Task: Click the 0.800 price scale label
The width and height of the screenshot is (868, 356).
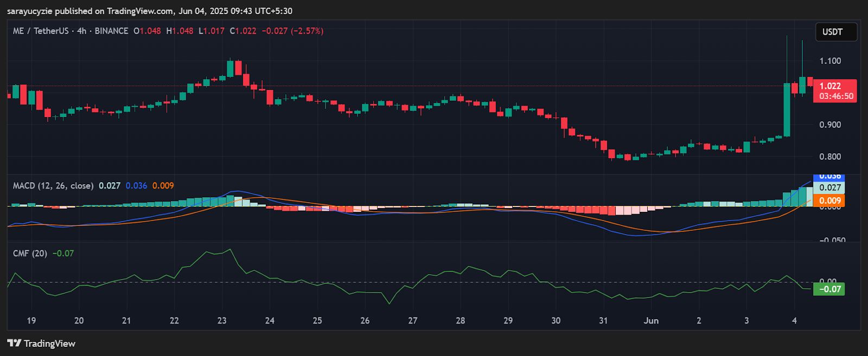Action: pyautogui.click(x=830, y=157)
